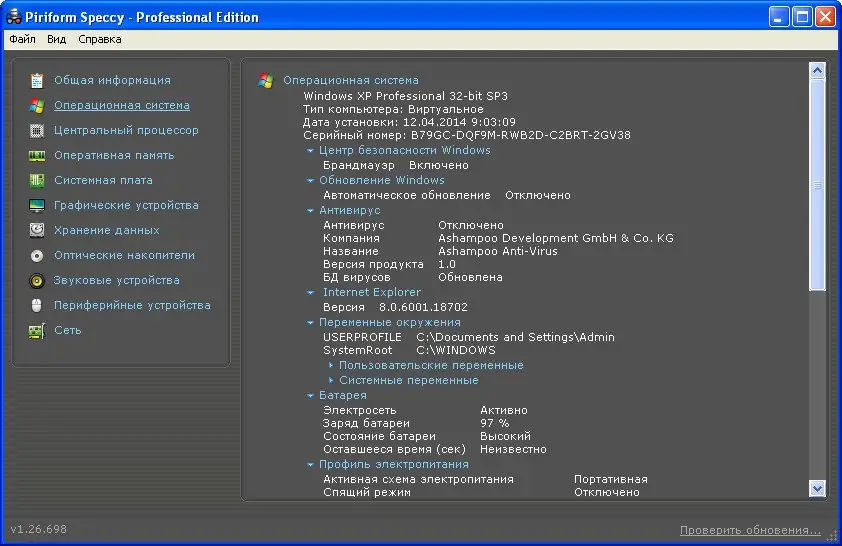Screen dimensions: 842x546
Task: Click the Серийный номер line
Action: coord(467,135)
